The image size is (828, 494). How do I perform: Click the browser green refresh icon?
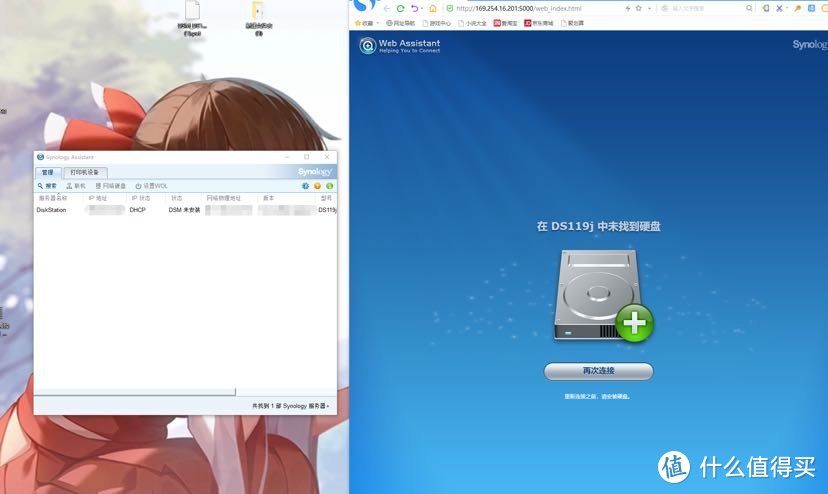coord(400,8)
